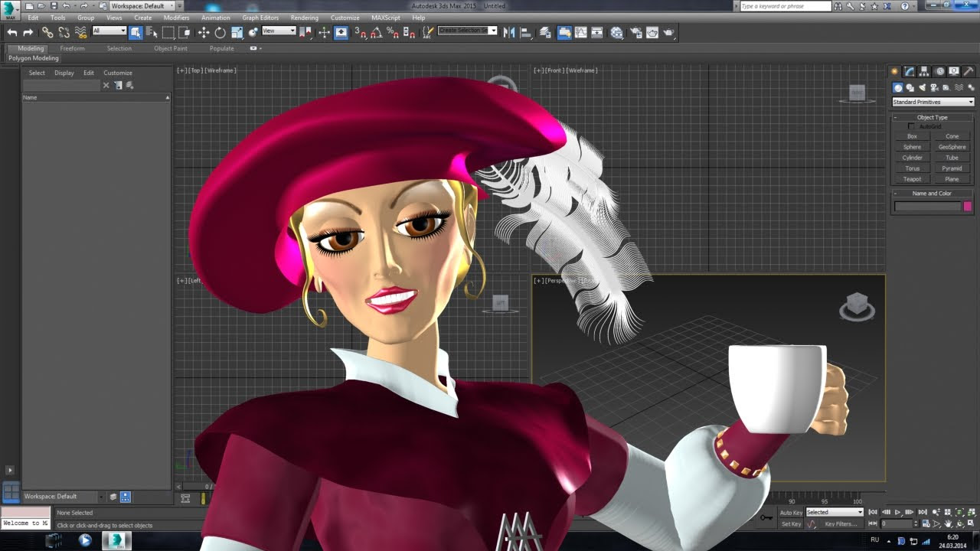Switch to the Freeform ribbon tab

click(72, 48)
